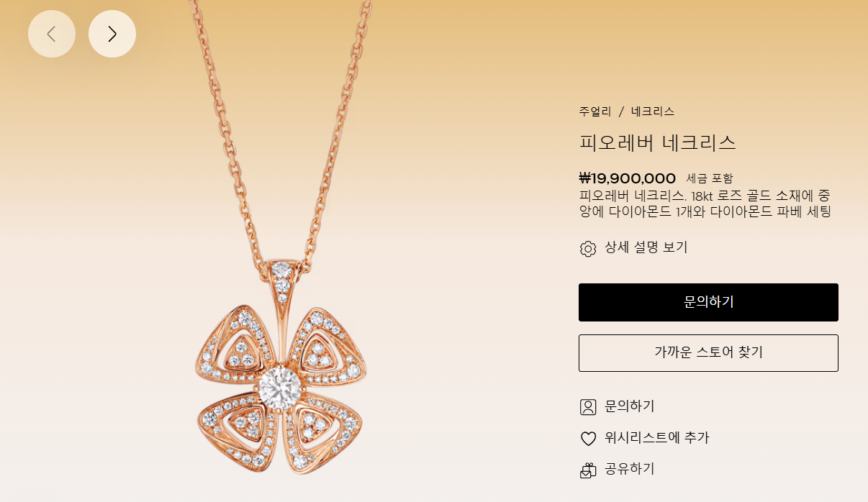The height and width of the screenshot is (502, 868).
Task: Open the 네크리스 breadcrumb category
Action: click(x=653, y=111)
